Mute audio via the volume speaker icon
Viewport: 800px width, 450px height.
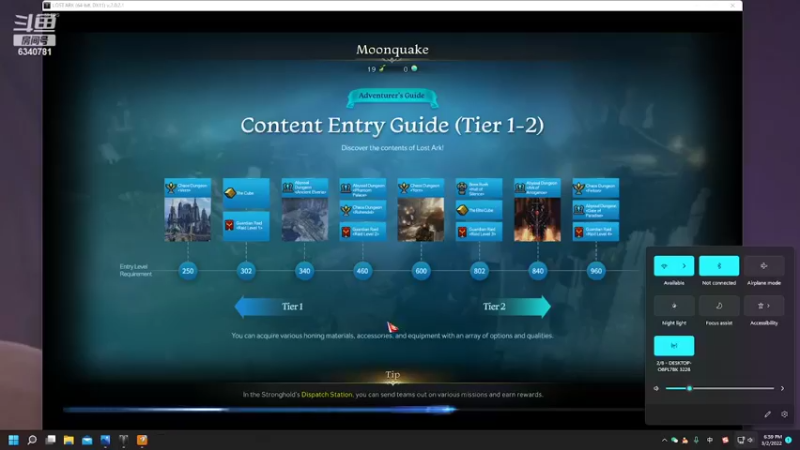[x=656, y=388]
